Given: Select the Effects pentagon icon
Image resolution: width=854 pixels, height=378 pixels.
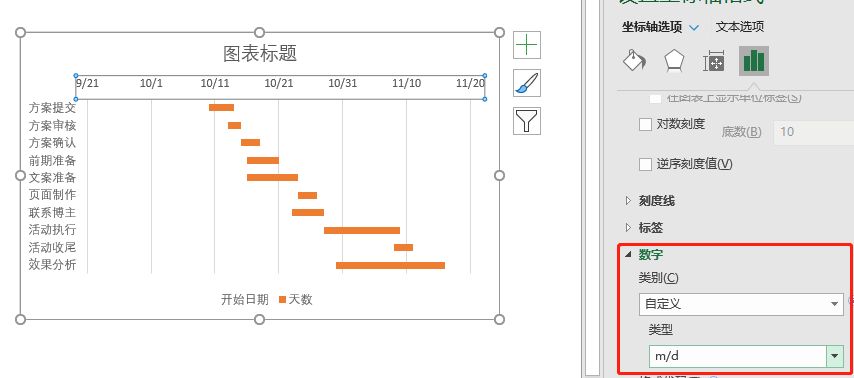Looking at the screenshot, I should point(674,61).
